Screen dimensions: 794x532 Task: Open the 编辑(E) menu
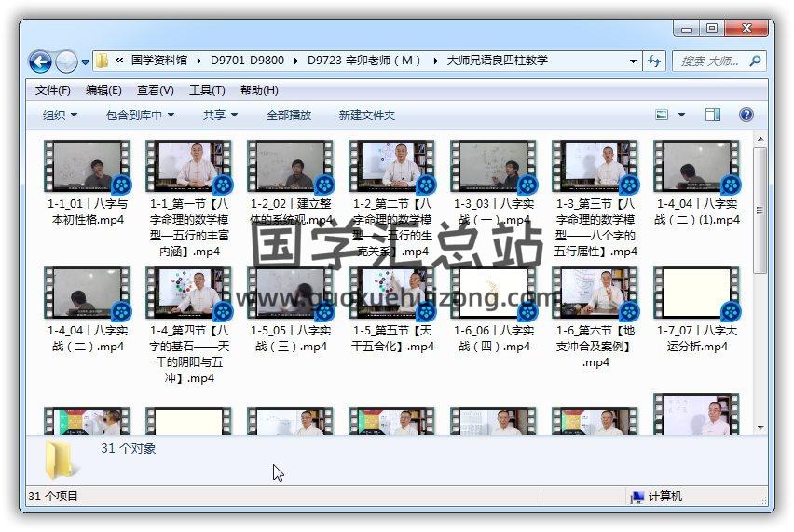click(x=103, y=90)
